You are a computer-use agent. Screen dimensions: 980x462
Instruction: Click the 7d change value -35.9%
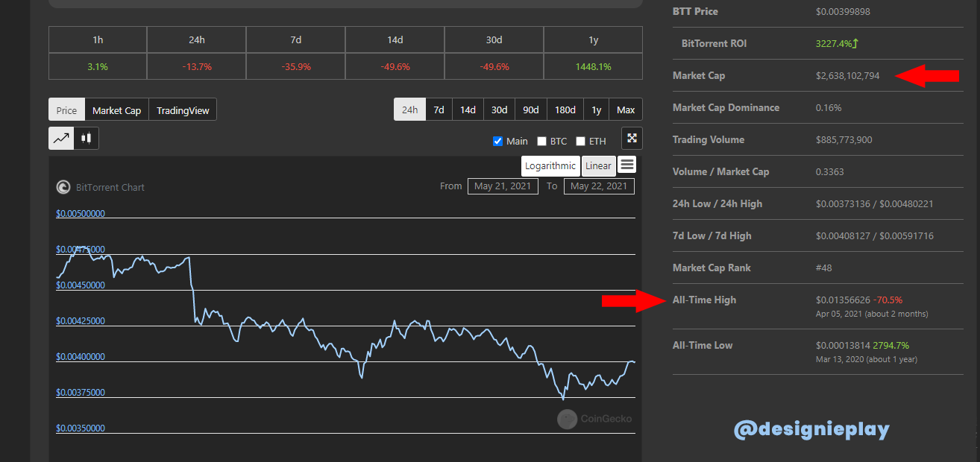coord(295,66)
